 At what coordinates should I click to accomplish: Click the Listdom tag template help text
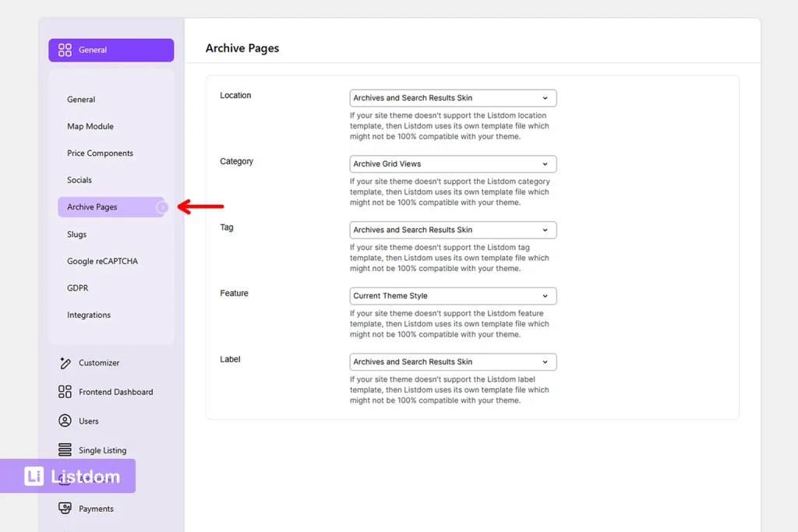point(450,258)
